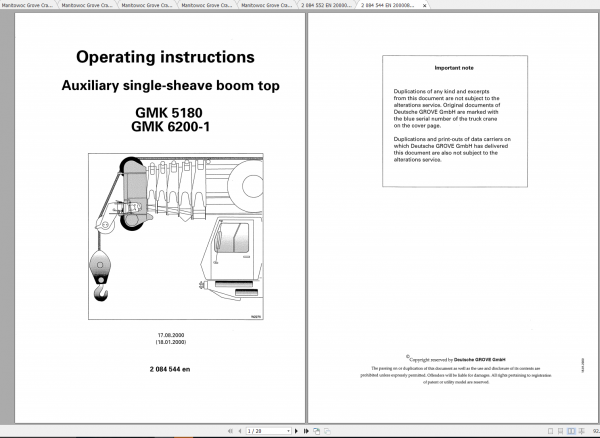Switch to single page view layout
The width and height of the screenshot is (600, 438).
[x=550, y=431]
